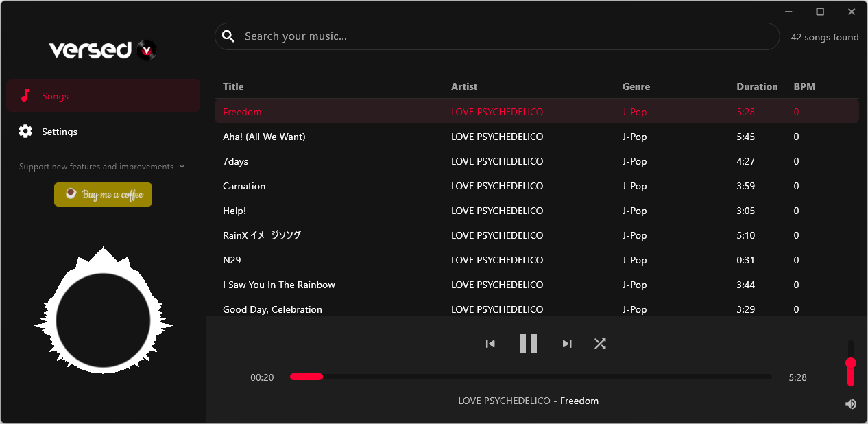The height and width of the screenshot is (424, 868).
Task: Mute audio with the speaker icon
Action: click(851, 404)
